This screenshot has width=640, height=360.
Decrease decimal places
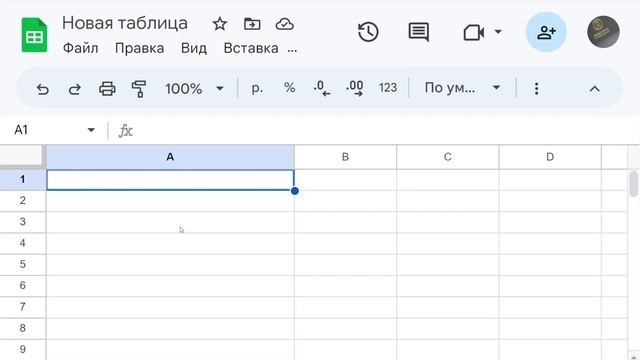[322, 88]
